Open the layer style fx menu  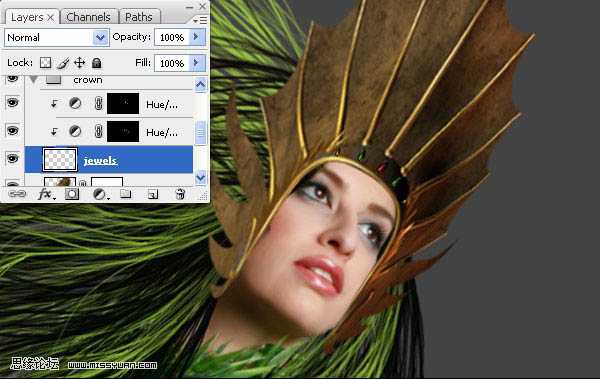tap(46, 194)
